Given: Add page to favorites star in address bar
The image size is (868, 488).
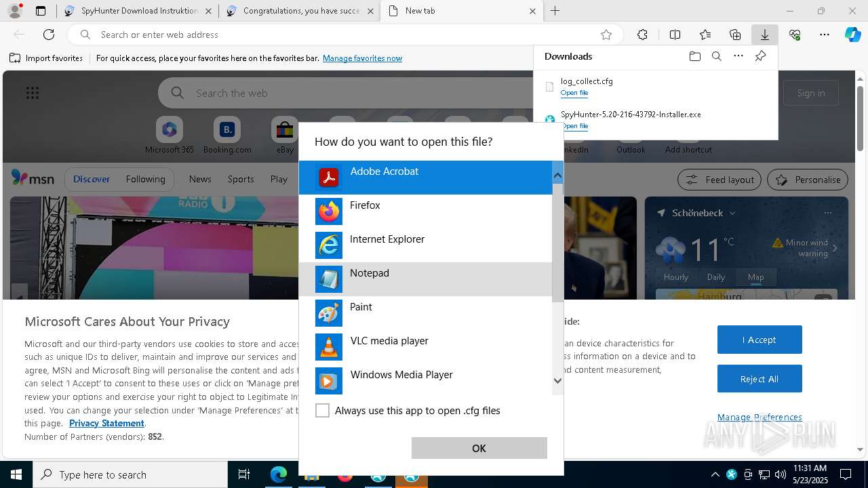Looking at the screenshot, I should tap(606, 35).
